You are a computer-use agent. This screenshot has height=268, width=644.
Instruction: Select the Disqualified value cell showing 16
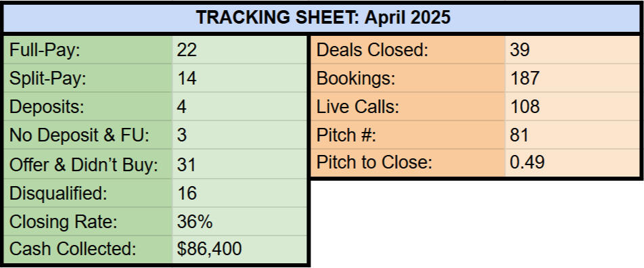point(239,193)
